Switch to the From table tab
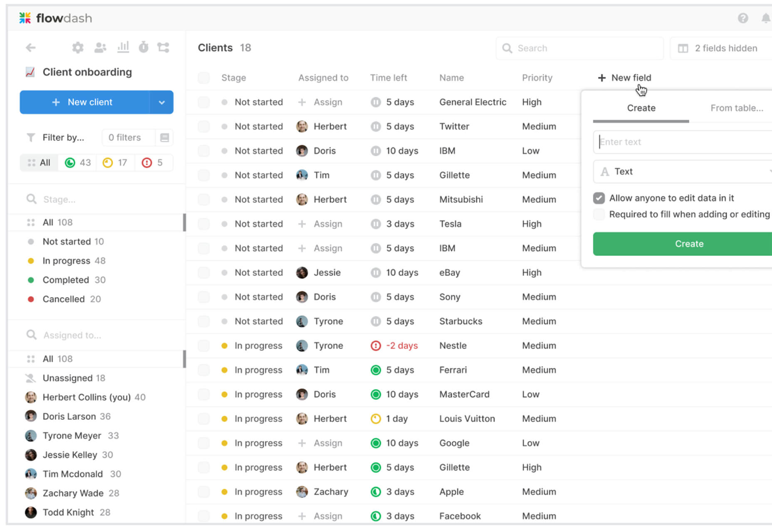Viewport: 772px width, 532px height. [737, 108]
